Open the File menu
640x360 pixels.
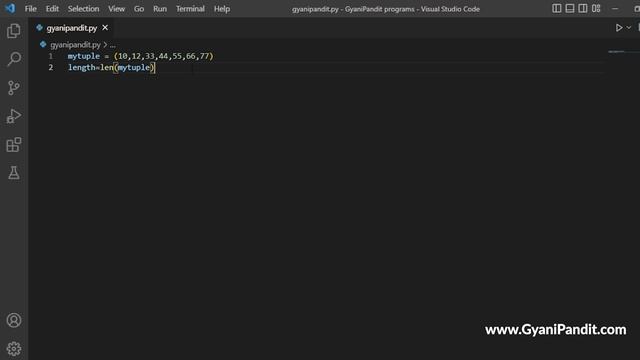31,9
